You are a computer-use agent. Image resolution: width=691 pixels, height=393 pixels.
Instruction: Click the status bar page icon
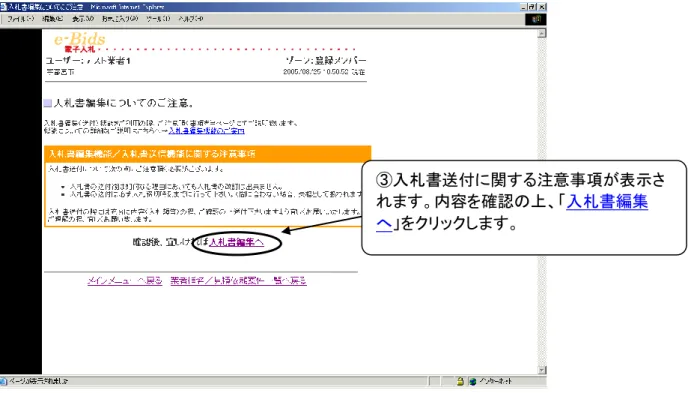(4, 381)
